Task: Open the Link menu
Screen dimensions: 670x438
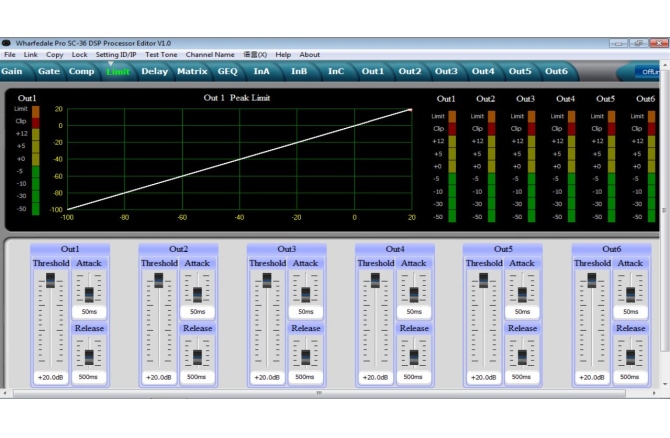Action: (x=31, y=55)
